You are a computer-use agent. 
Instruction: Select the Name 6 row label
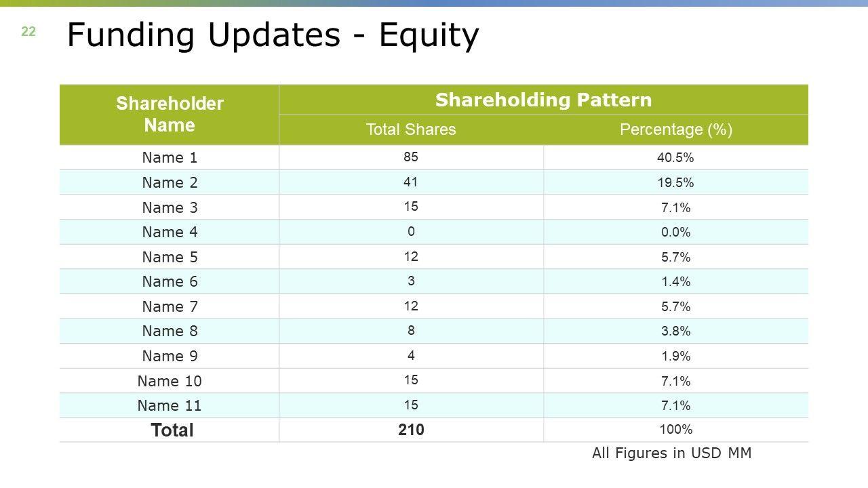point(170,281)
